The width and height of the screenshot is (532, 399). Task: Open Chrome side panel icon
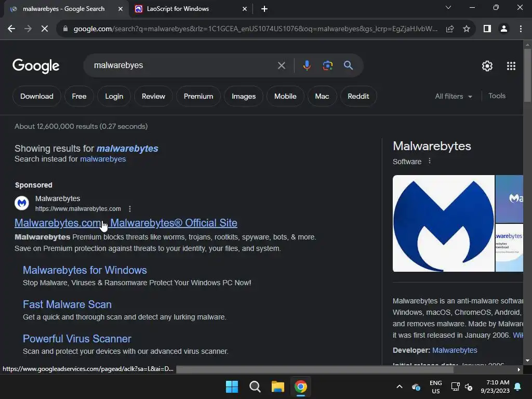click(x=487, y=29)
